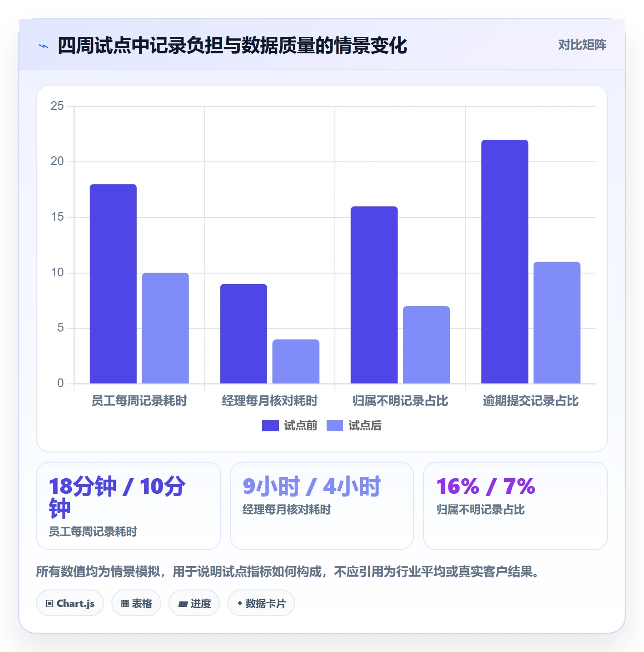Click the disclaimer note starting 所有数值均为情景模拟
Viewport: 644px width, 652px height.
287,572
